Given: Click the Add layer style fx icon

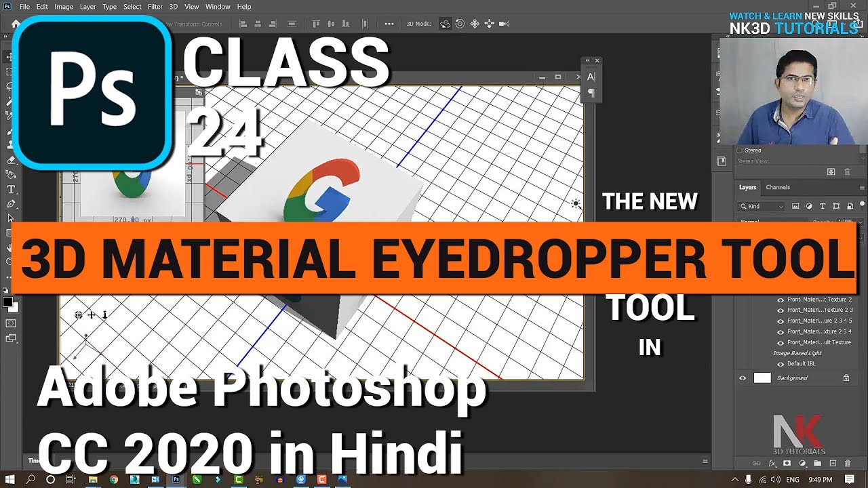Looking at the screenshot, I should pos(772,464).
